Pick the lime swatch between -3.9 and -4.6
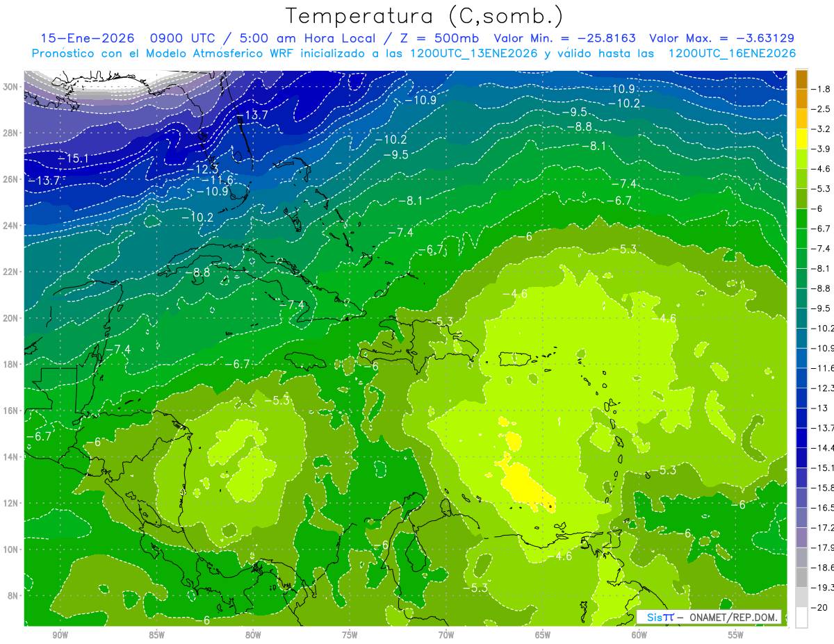Image resolution: width=834 pixels, height=644 pixels. 802,159
